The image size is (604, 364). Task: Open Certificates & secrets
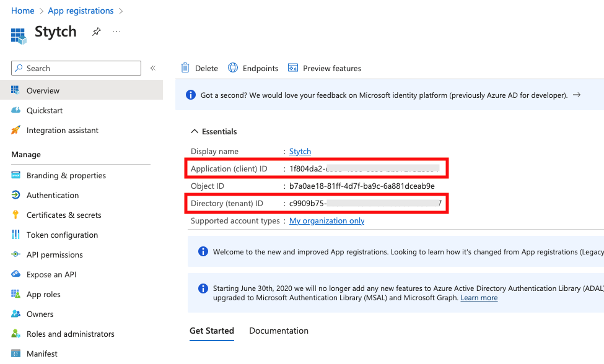click(64, 215)
